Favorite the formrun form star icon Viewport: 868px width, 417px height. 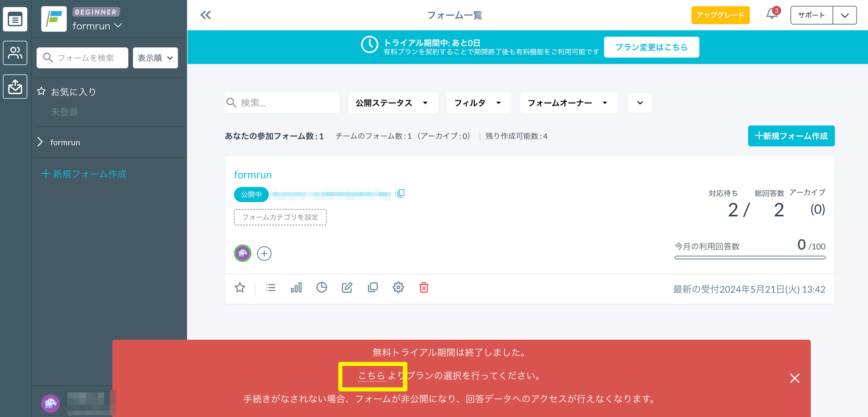(240, 288)
